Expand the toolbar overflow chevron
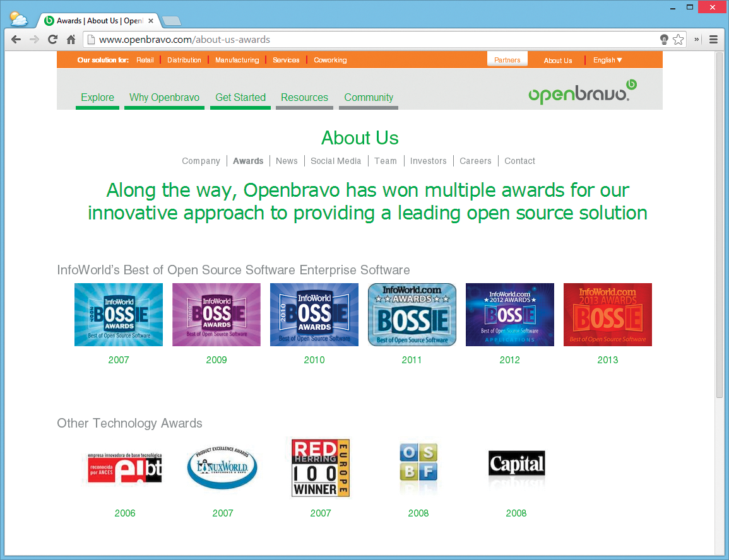The width and height of the screenshot is (729, 560). [x=696, y=39]
